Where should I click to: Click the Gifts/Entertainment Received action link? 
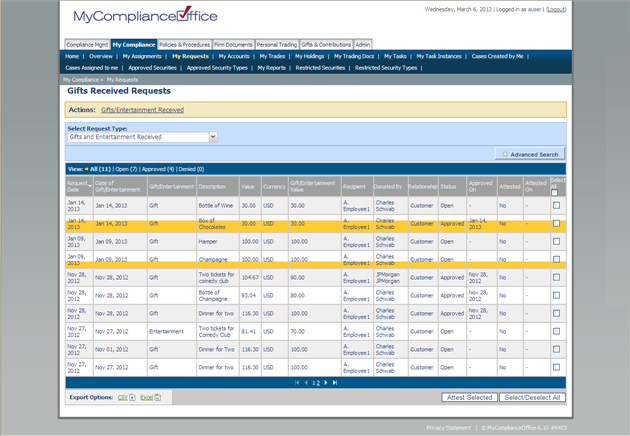tap(142, 110)
